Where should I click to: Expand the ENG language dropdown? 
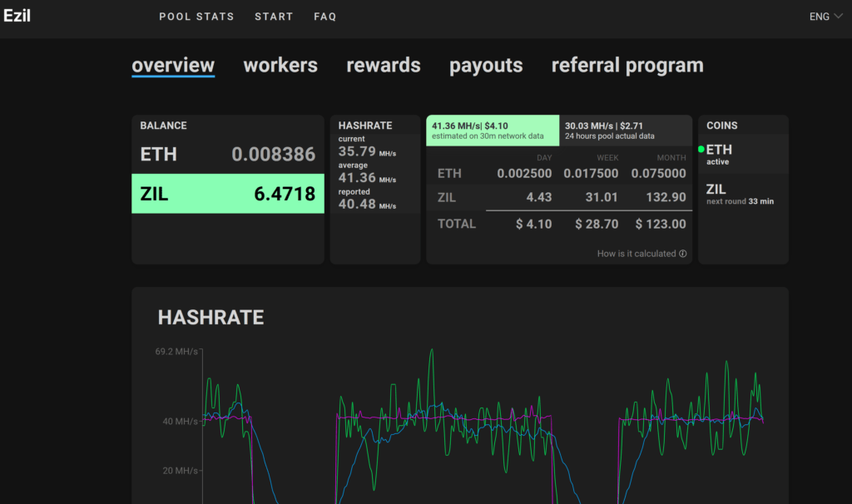point(825,17)
